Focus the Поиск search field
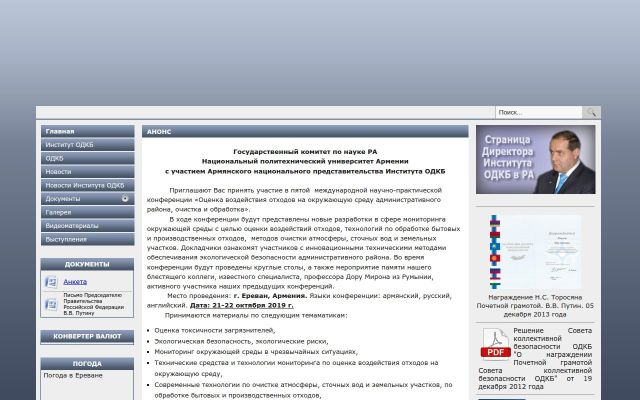 click(x=539, y=112)
